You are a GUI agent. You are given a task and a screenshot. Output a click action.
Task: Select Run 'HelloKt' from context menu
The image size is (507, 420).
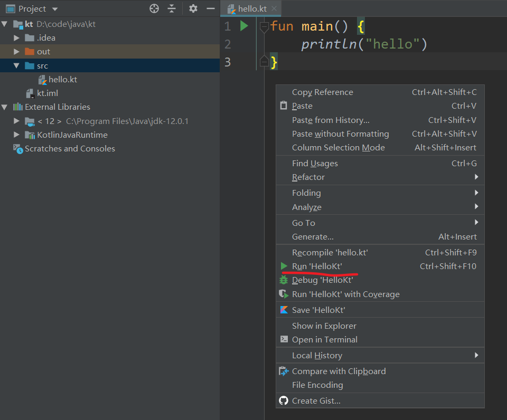pyautogui.click(x=317, y=266)
